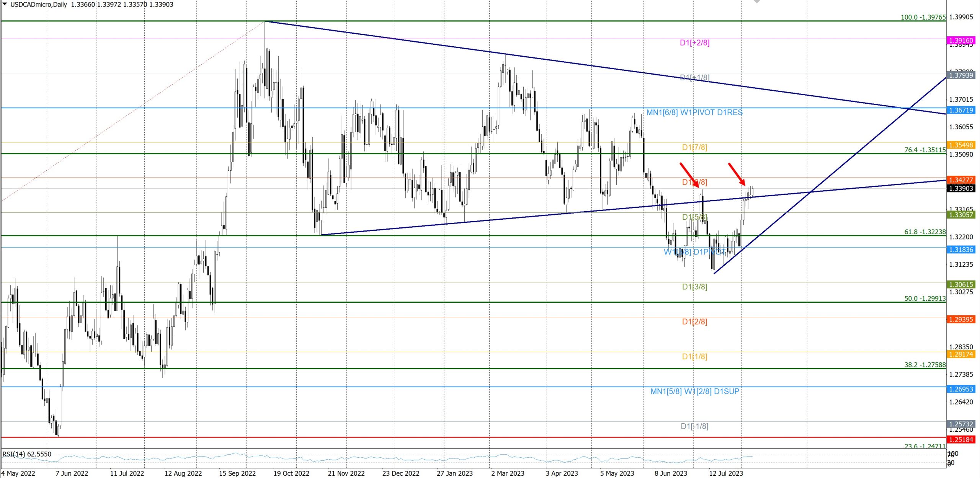Click the gray chart-shift marker at top
Viewport: 980px width, 478px height.
(757, 2)
